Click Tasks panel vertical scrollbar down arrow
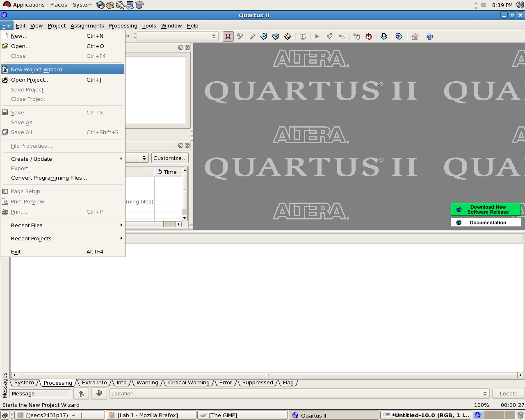 (x=185, y=218)
